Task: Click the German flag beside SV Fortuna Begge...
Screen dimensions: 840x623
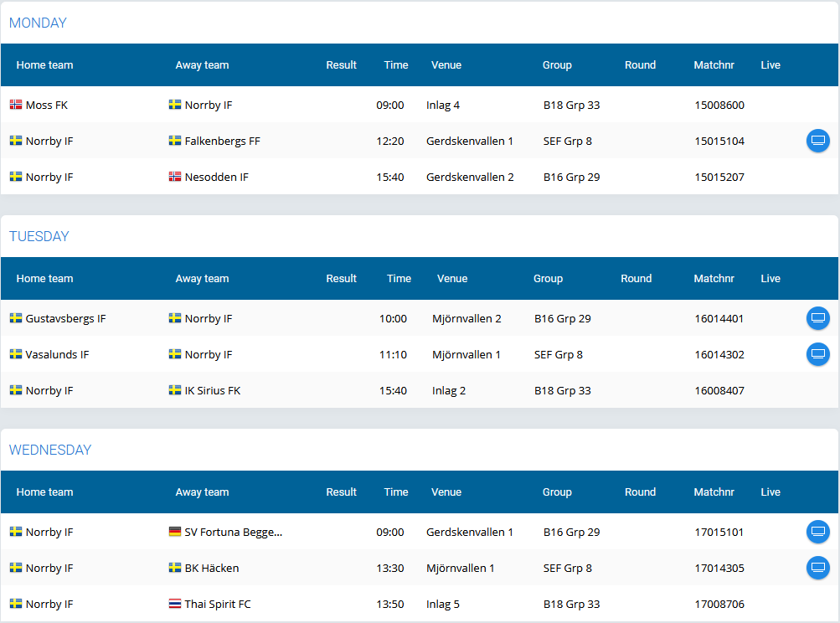Action: (x=175, y=532)
